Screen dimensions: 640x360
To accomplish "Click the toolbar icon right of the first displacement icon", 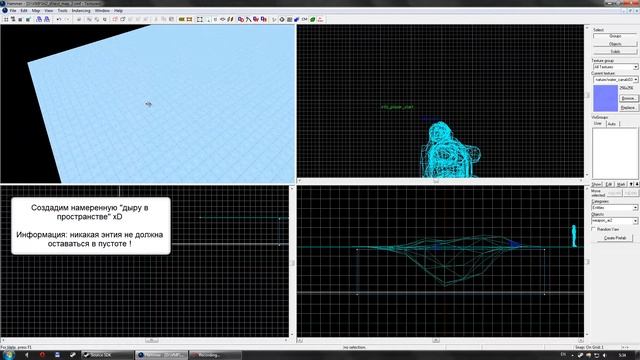I will [x=248, y=19].
